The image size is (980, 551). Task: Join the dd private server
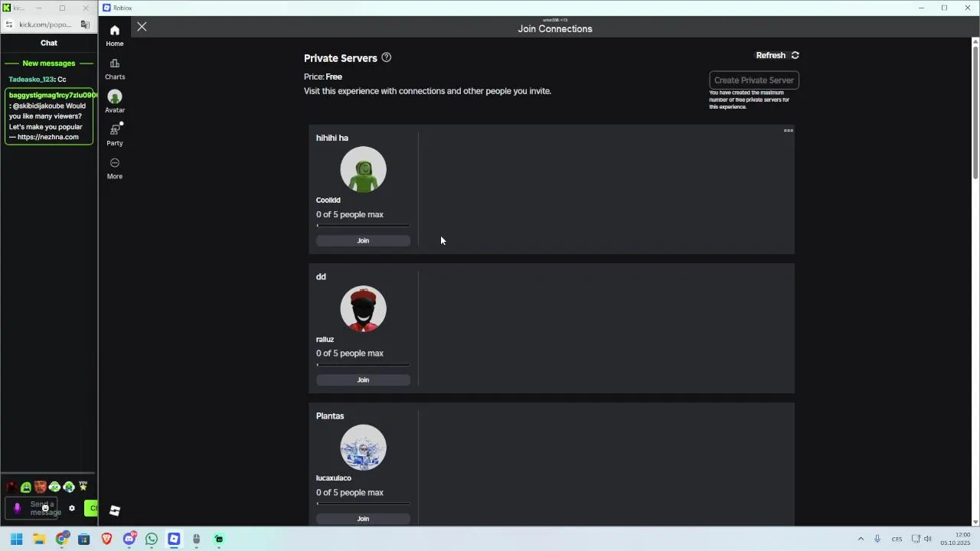[x=363, y=380]
